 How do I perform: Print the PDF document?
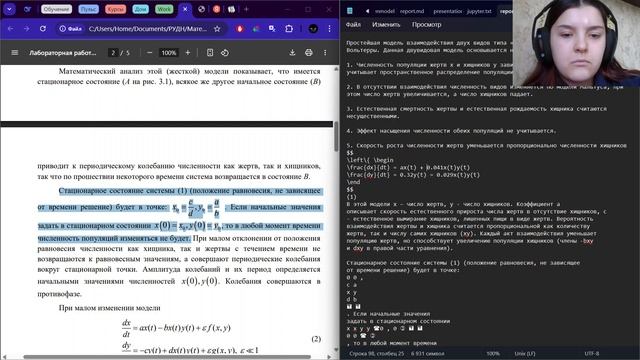click(x=309, y=53)
